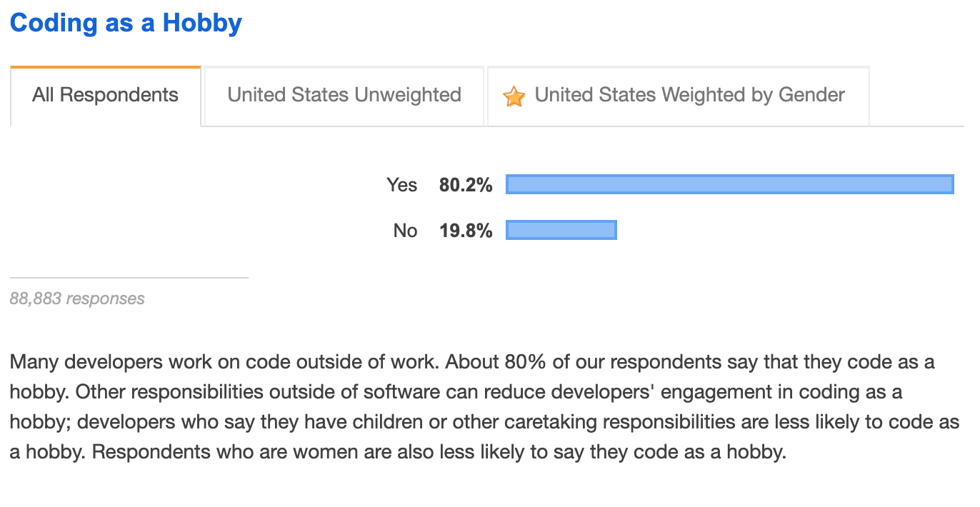Screen dimensions: 980x507
Task: Click the shorter No bar in the chart
Action: pyautogui.click(x=561, y=230)
